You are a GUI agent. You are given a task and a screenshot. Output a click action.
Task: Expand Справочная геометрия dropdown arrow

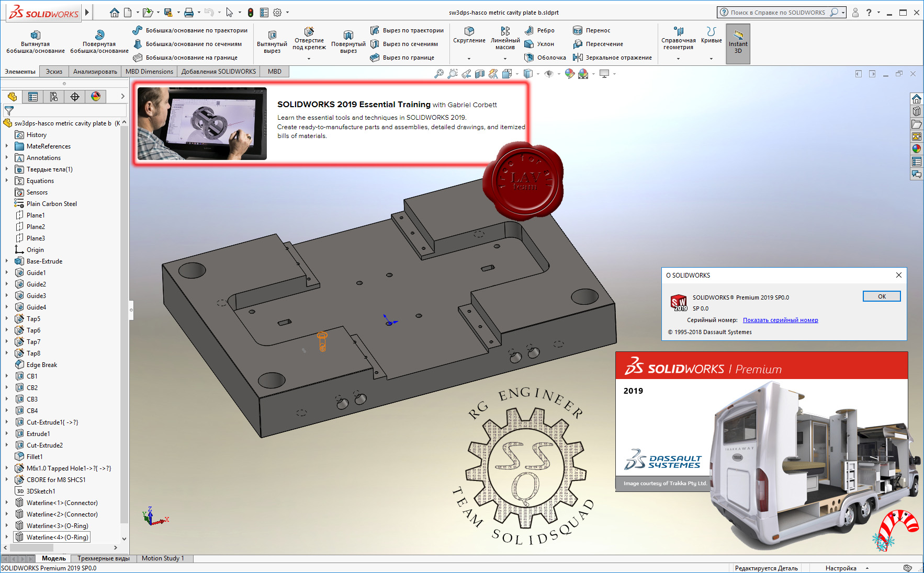tap(678, 59)
